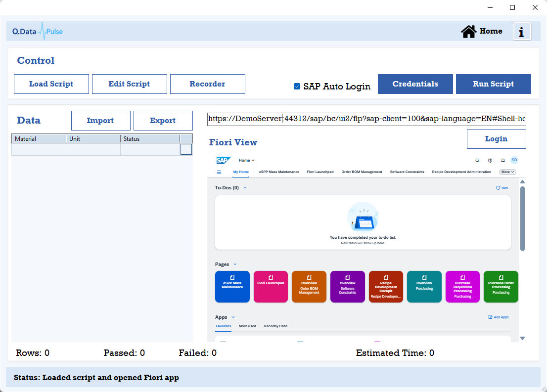The image size is (547, 392).
Task: Click the 'Failed: 0' counter text
Action: pyautogui.click(x=198, y=353)
